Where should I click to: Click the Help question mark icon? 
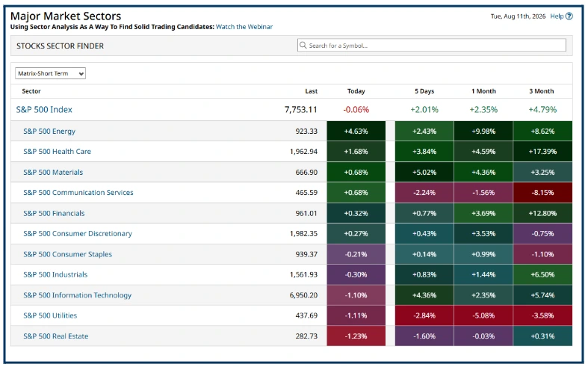[x=569, y=16]
